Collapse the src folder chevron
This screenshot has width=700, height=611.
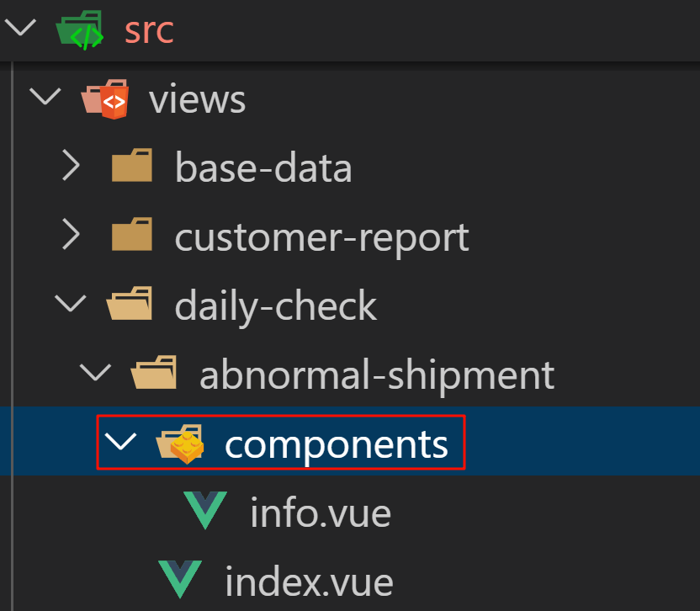tap(20, 27)
